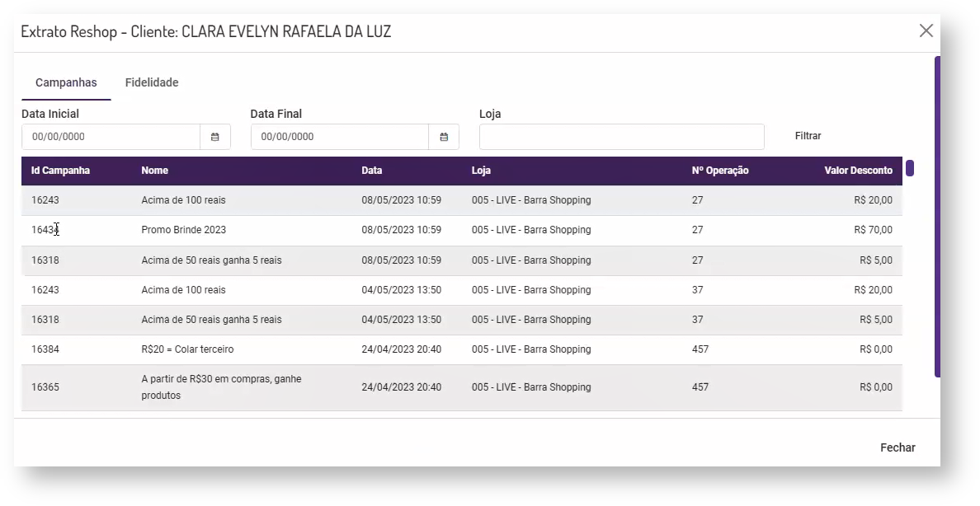Image resolution: width=980 pixels, height=506 pixels.
Task: Click the Valor Desconto column header
Action: coord(858,171)
